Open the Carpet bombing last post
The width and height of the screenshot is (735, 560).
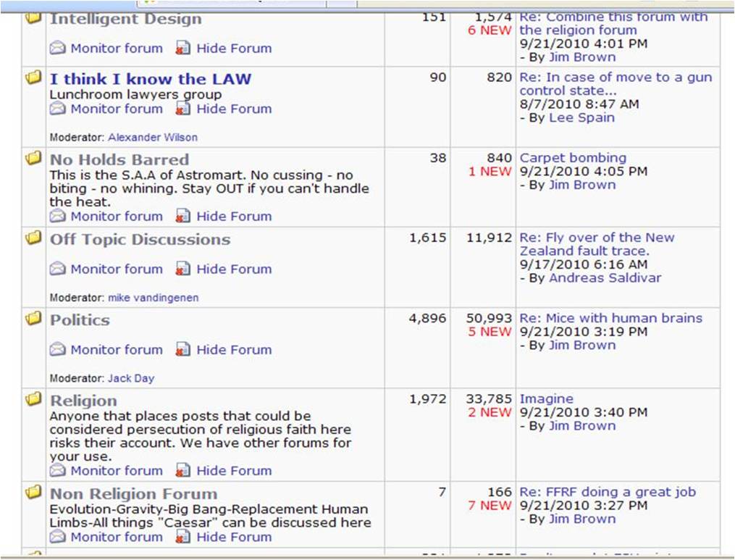point(573,158)
